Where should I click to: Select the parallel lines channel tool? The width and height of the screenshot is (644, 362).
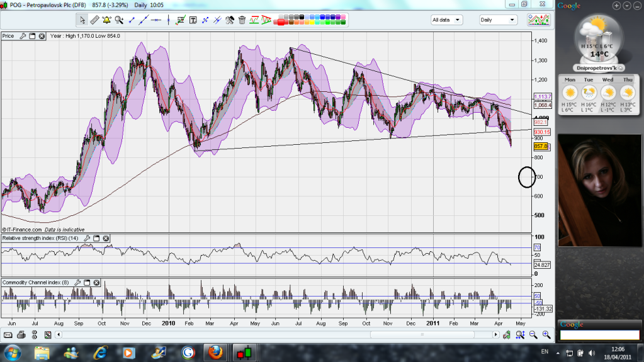coord(217,20)
